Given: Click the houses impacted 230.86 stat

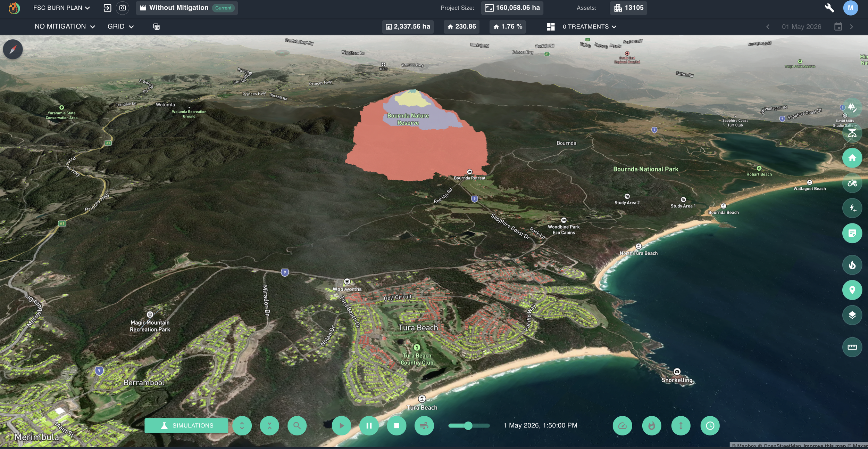Looking at the screenshot, I should tap(461, 27).
